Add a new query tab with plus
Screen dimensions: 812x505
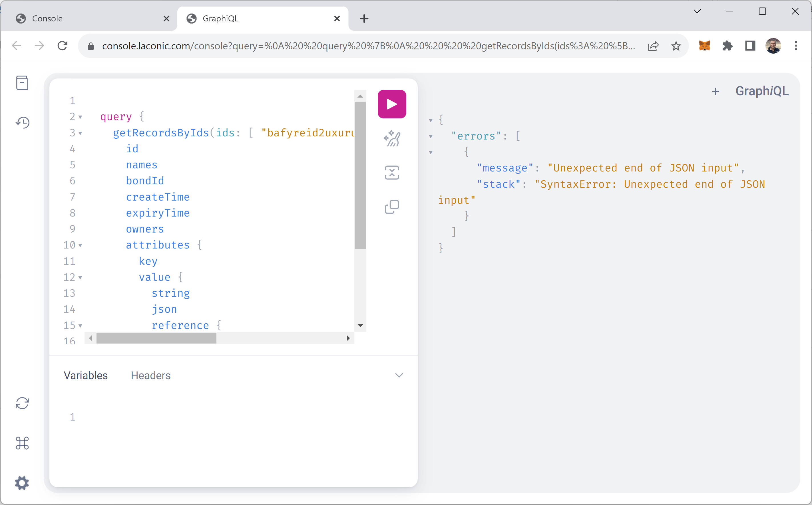tap(715, 91)
